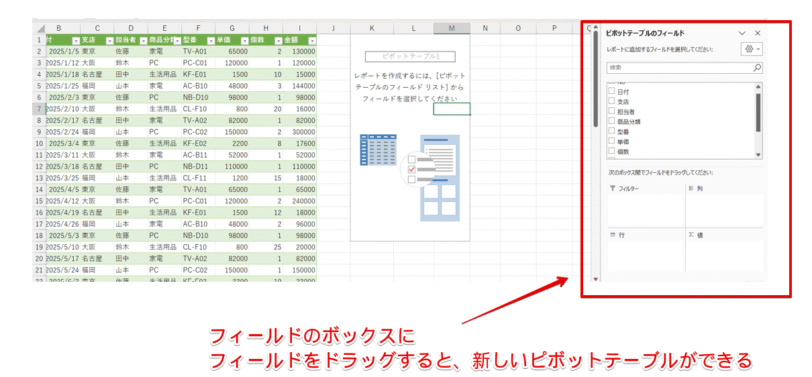Click the empty 値 drop area
This screenshot has height=377, width=812.
click(724, 255)
